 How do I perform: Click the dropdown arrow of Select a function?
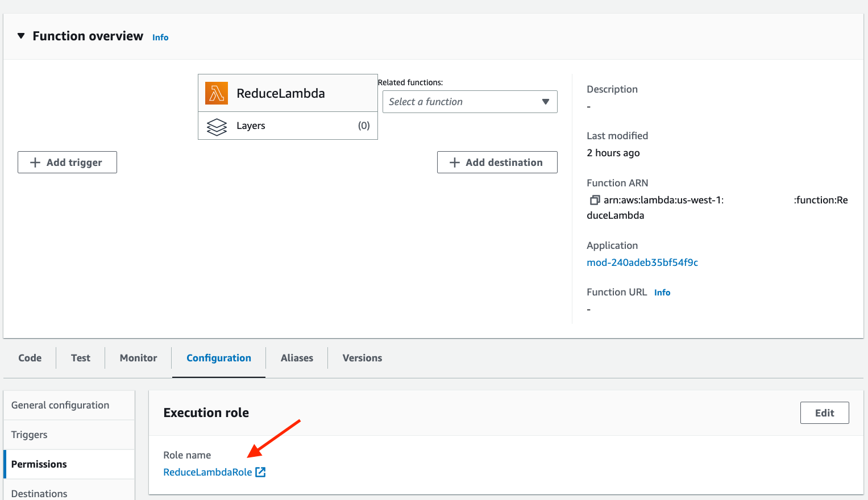click(546, 102)
